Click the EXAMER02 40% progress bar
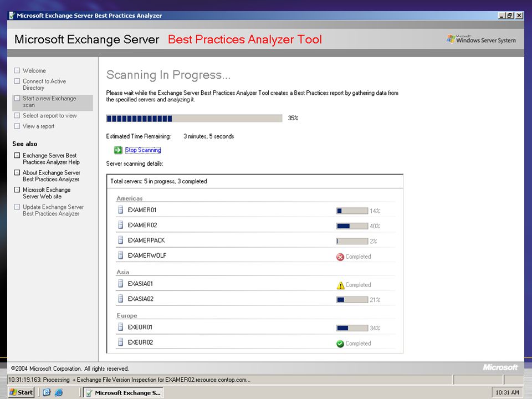The width and height of the screenshot is (532, 399). coord(352,226)
